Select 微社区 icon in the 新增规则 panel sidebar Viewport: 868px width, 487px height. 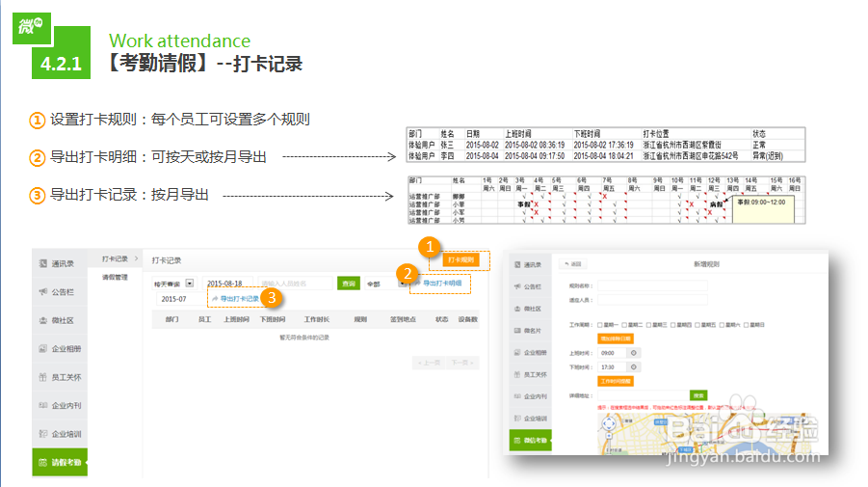[517, 309]
